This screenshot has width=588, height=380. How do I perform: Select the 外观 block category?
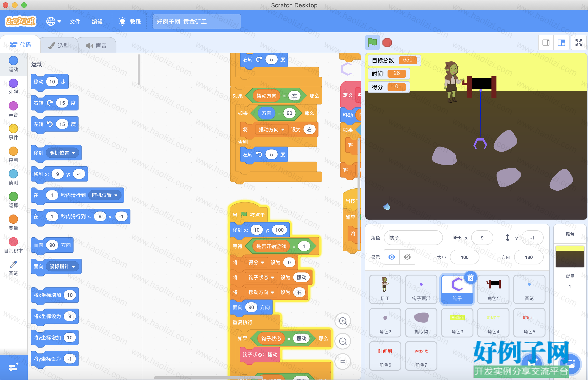click(x=13, y=87)
